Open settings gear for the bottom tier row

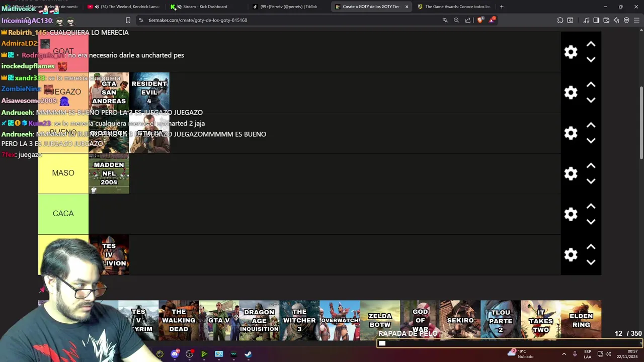[571, 255]
